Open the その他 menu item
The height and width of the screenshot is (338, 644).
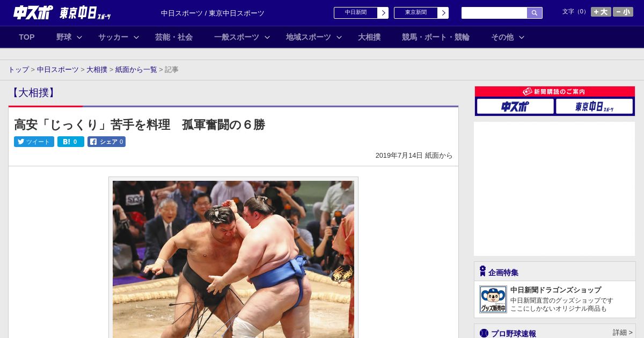(502, 37)
